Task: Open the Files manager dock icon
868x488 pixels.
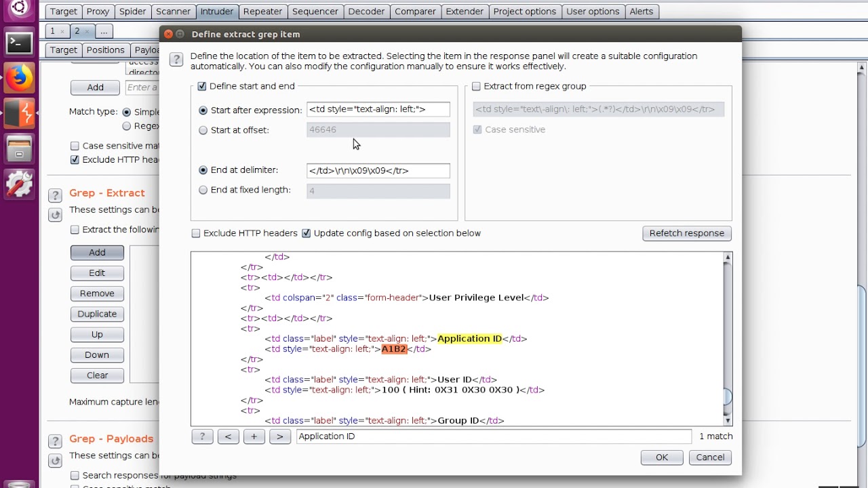Action: (x=19, y=148)
